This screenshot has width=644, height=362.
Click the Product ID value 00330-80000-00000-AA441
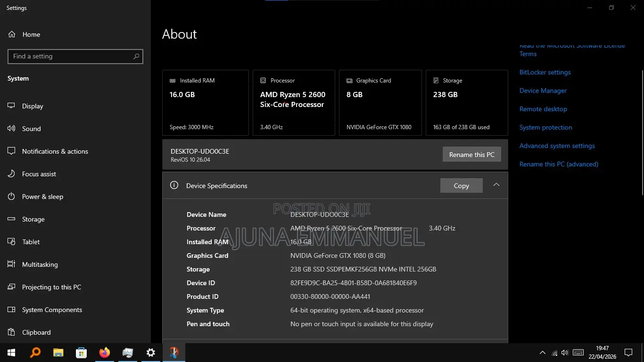pos(330,296)
